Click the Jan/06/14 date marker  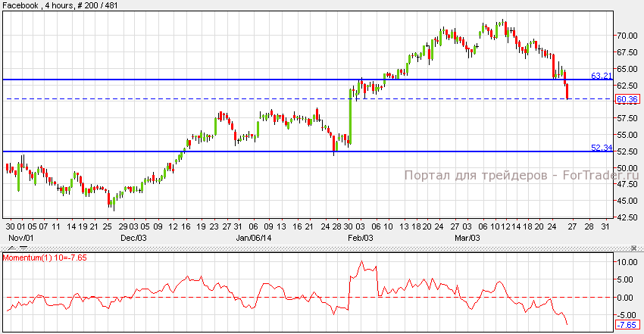(x=254, y=237)
